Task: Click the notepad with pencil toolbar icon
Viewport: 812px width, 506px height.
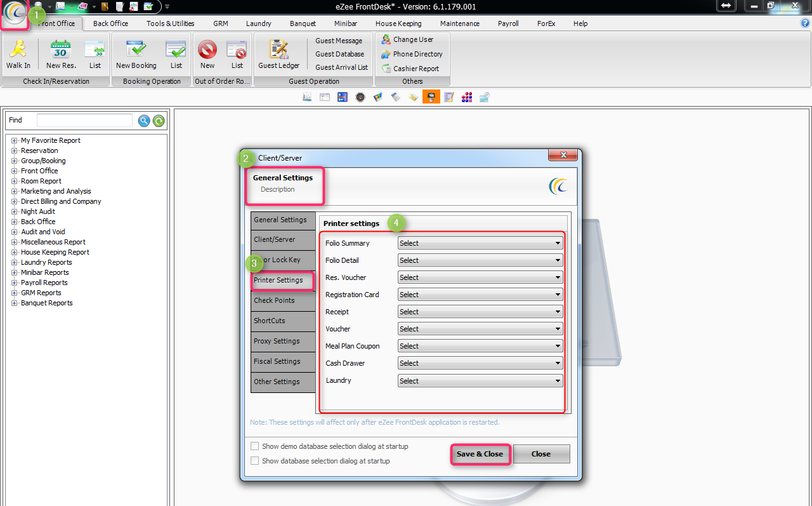Action: click(449, 97)
